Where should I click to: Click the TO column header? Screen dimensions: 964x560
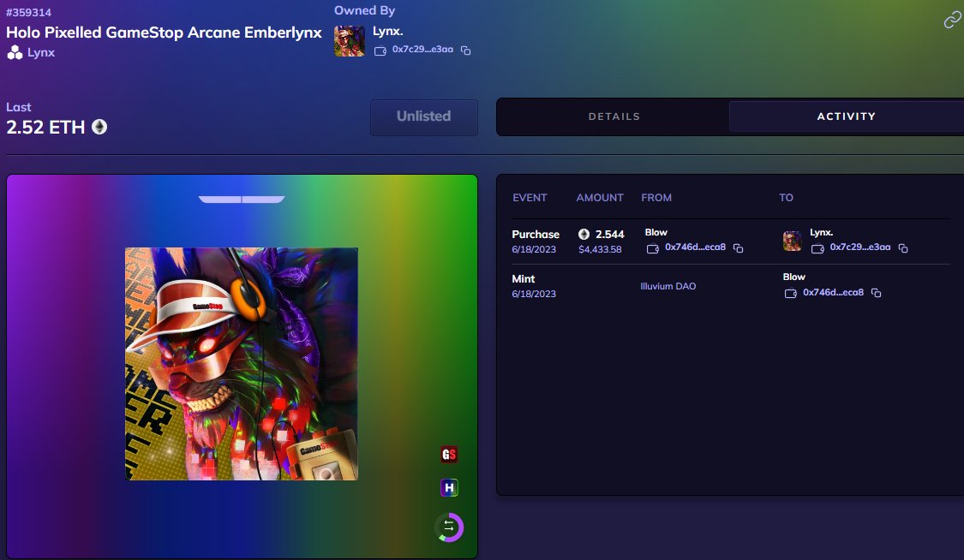[x=786, y=198]
